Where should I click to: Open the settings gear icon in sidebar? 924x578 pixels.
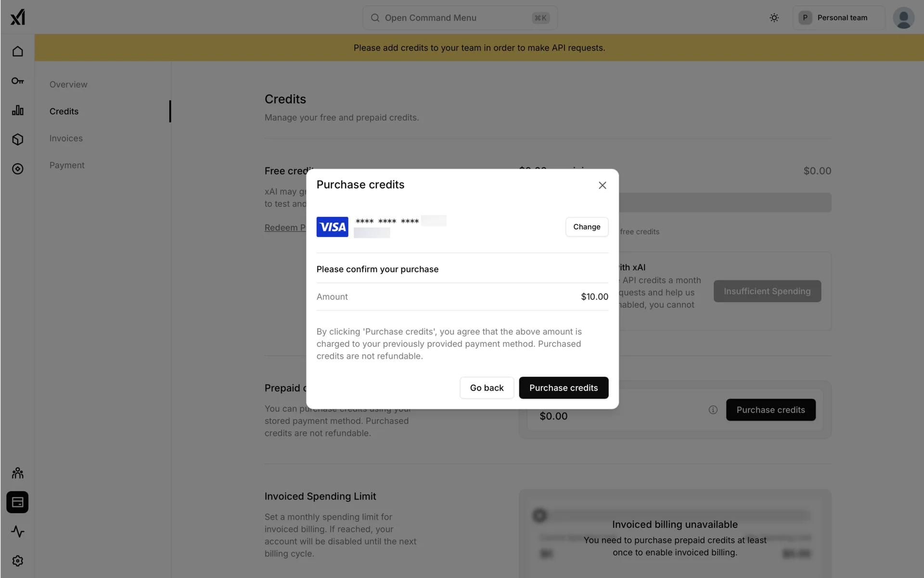click(18, 561)
